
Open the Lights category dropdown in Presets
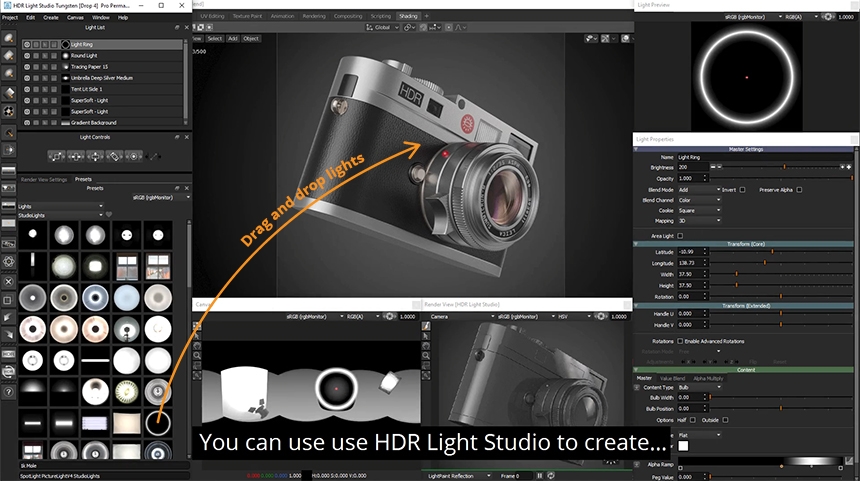pyautogui.click(x=60, y=206)
